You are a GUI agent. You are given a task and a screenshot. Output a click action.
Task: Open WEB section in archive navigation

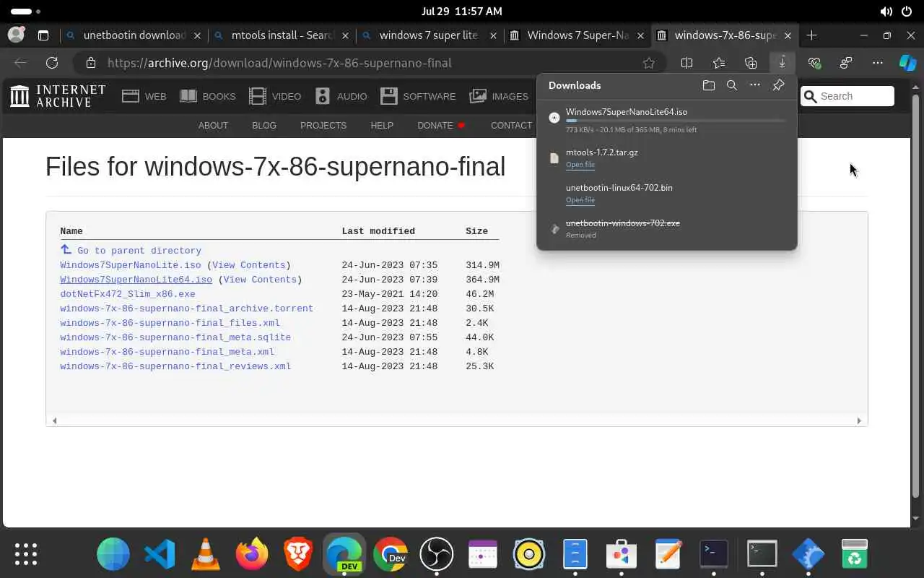click(x=144, y=96)
